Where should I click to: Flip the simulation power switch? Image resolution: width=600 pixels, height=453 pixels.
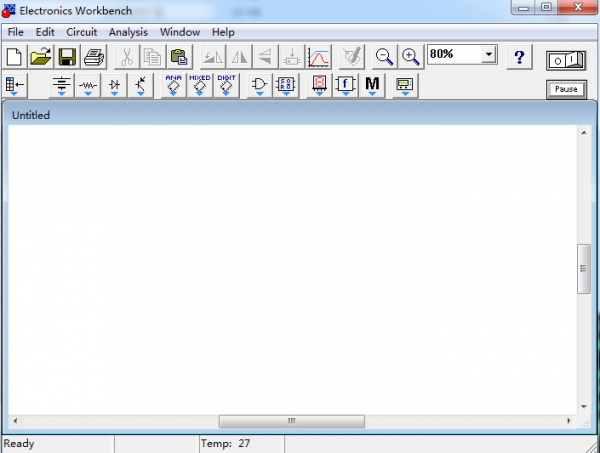pyautogui.click(x=566, y=61)
